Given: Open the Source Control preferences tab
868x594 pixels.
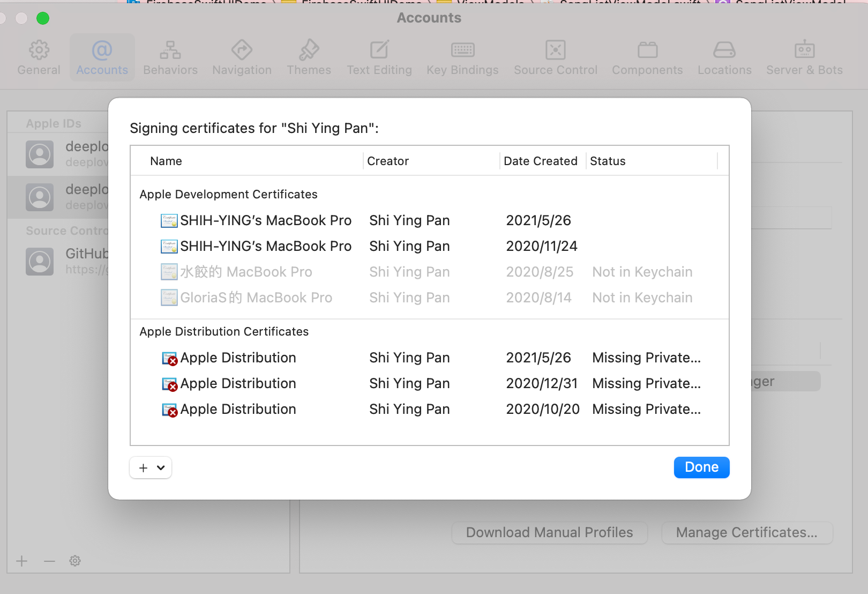Looking at the screenshot, I should [x=556, y=57].
